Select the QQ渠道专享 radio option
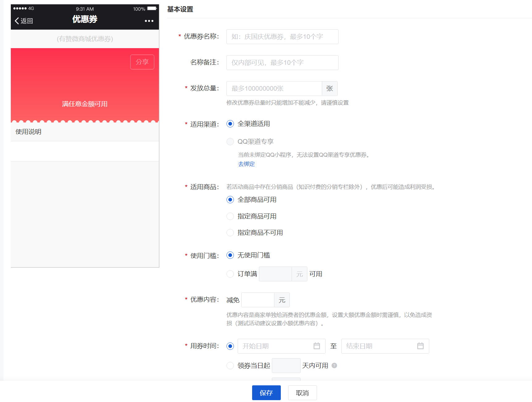The height and width of the screenshot is (402, 532). click(230, 142)
